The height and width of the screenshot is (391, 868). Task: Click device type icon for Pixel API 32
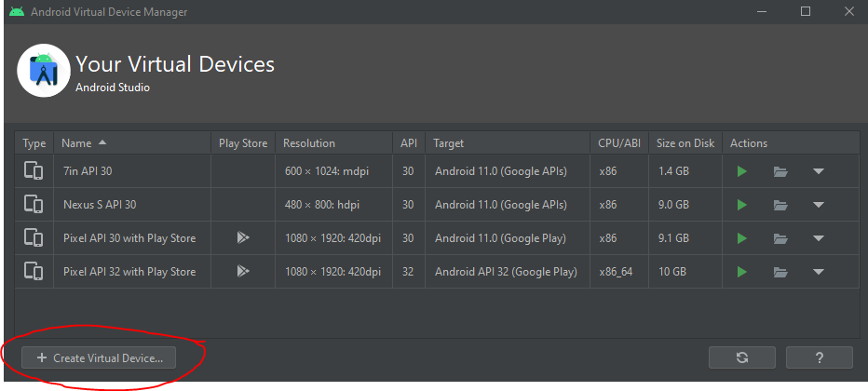point(34,272)
